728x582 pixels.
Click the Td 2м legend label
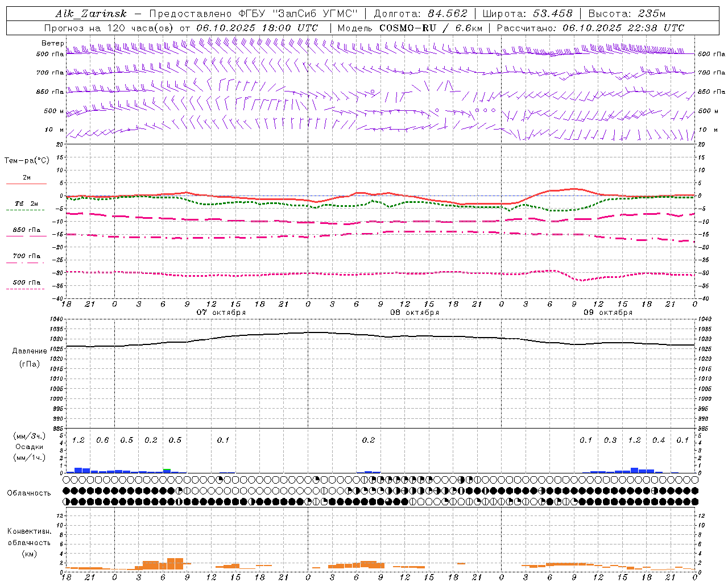(x=27, y=203)
